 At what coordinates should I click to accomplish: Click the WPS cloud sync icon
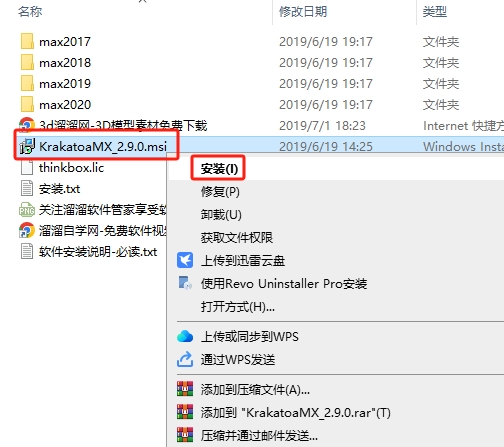(185, 336)
